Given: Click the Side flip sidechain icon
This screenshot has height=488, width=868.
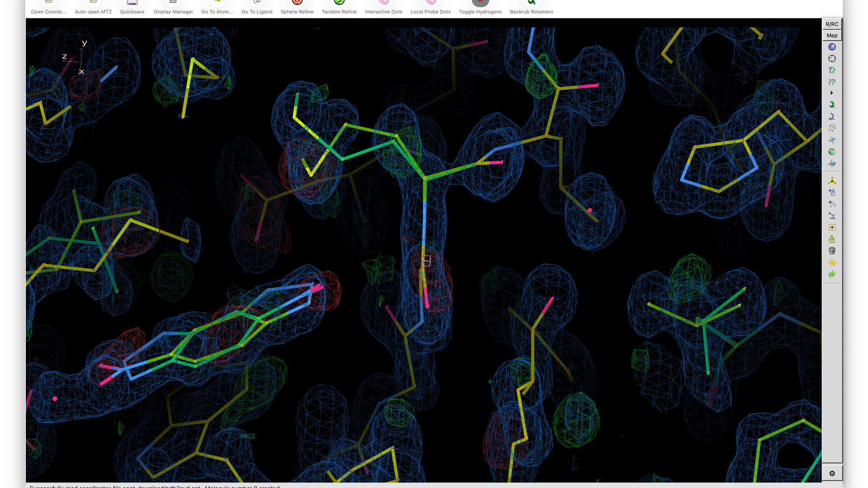Looking at the screenshot, I should pos(832,151).
